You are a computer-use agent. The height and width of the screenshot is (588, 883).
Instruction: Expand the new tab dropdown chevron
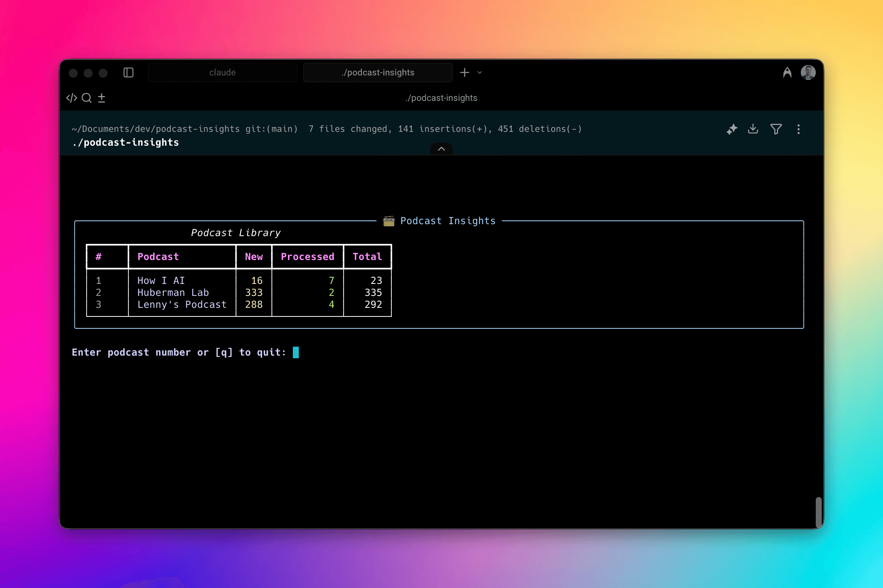[x=479, y=73]
